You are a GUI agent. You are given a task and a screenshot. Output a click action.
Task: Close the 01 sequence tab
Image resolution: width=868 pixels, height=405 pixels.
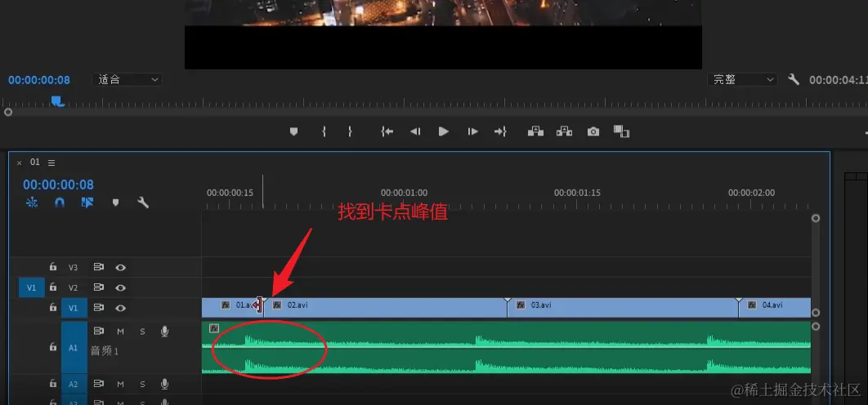point(20,162)
